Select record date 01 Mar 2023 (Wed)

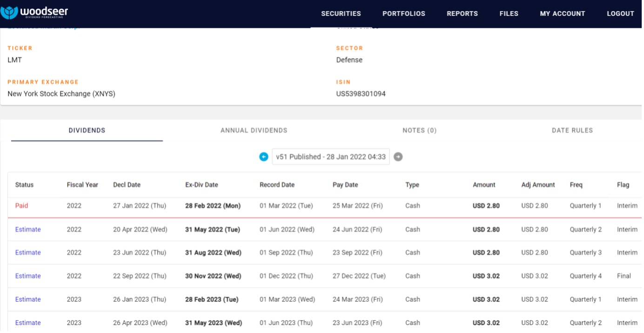(x=287, y=299)
